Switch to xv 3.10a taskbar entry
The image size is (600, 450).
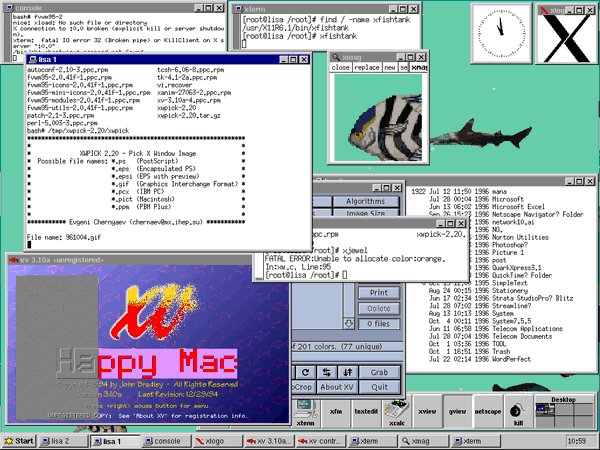(269, 441)
